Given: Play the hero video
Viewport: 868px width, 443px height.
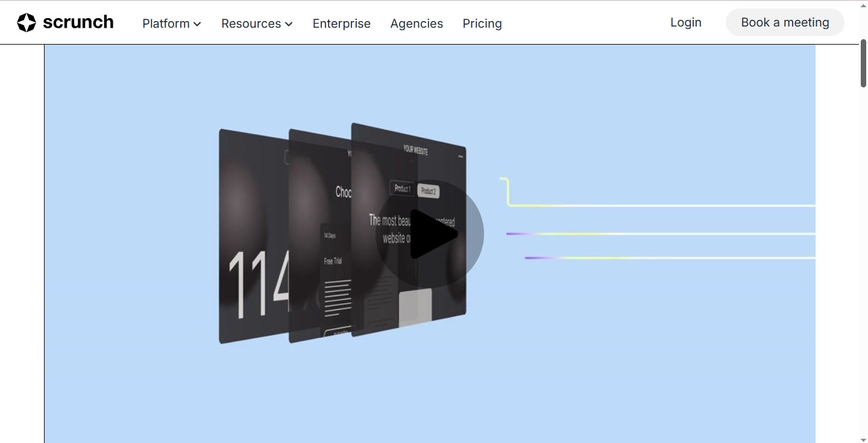Looking at the screenshot, I should pos(430,234).
